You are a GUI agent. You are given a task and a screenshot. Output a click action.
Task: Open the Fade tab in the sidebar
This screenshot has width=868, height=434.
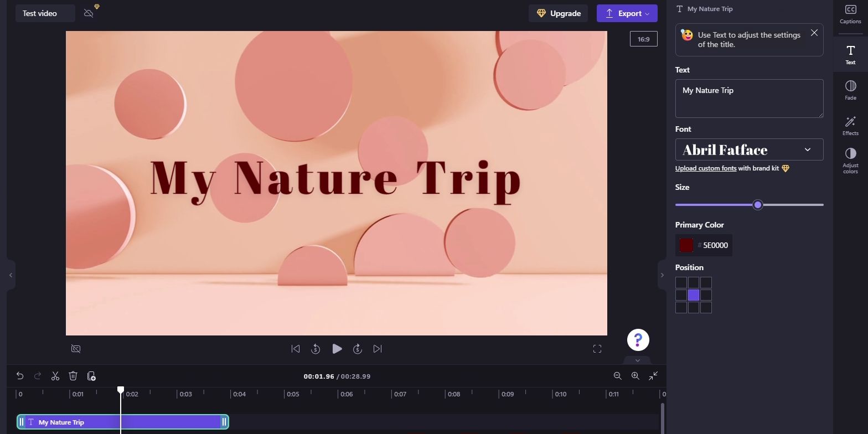click(x=850, y=90)
